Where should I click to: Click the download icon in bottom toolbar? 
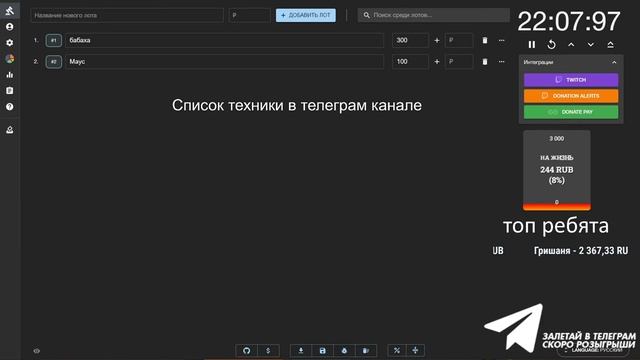pos(301,351)
